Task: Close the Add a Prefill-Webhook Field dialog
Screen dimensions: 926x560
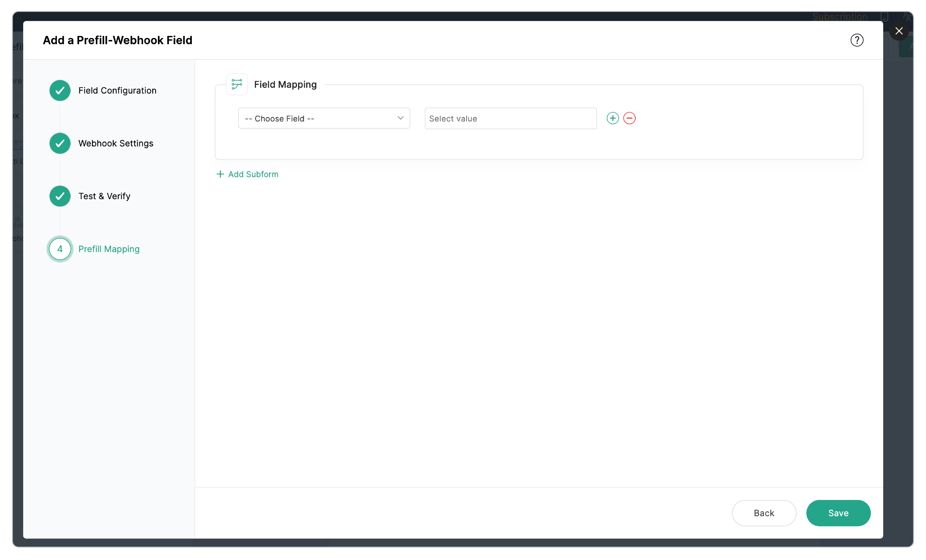Action: pos(899,31)
